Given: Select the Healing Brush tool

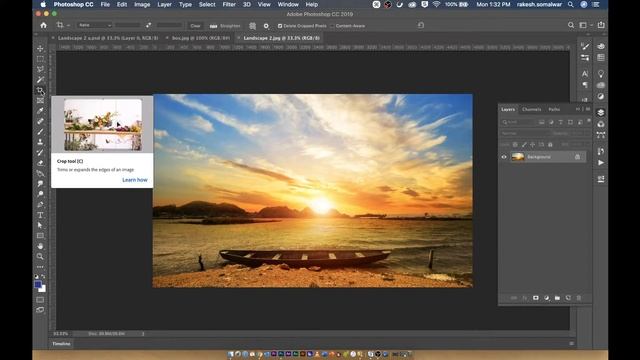Looking at the screenshot, I should coord(40,121).
